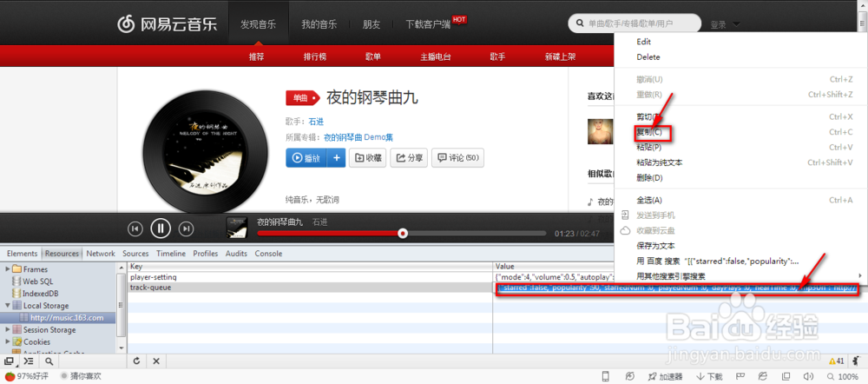This screenshot has width=868, height=384.
Task: Choose 删除(D) from the context menu
Action: point(649,178)
